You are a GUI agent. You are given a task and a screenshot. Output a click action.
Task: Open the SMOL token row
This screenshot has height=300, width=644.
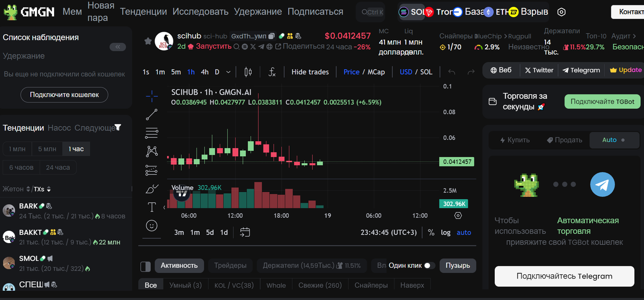[x=65, y=263]
